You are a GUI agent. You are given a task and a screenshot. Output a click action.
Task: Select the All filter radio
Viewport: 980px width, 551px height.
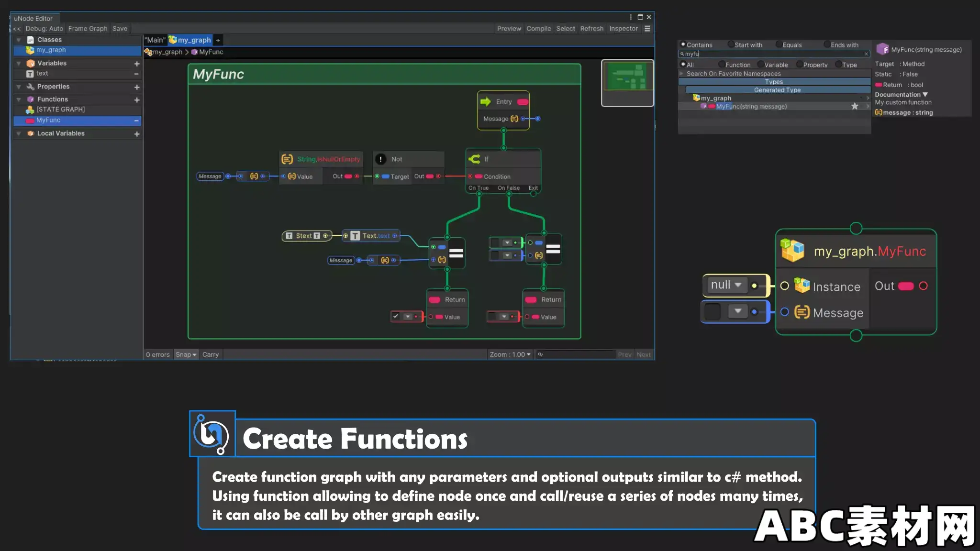click(683, 64)
